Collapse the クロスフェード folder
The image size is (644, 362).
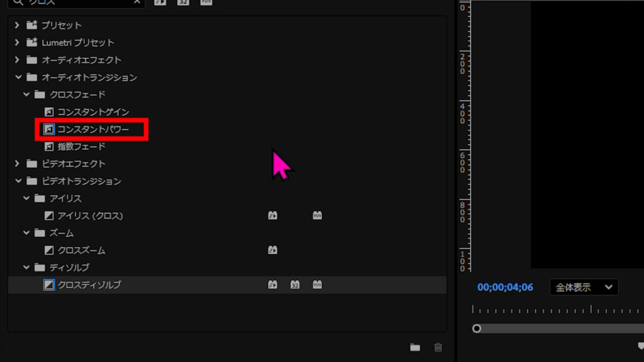coord(26,94)
